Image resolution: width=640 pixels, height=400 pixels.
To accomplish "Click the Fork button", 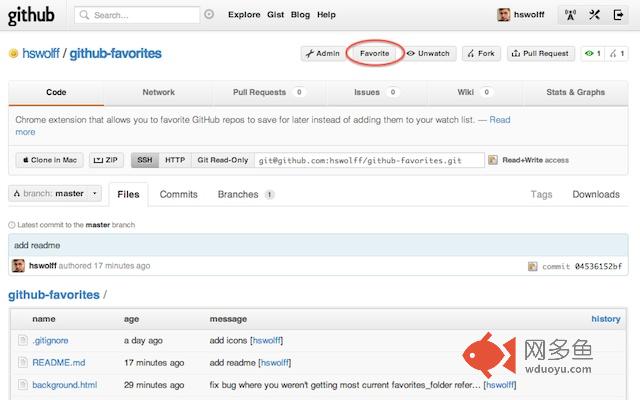I will 481,53.
